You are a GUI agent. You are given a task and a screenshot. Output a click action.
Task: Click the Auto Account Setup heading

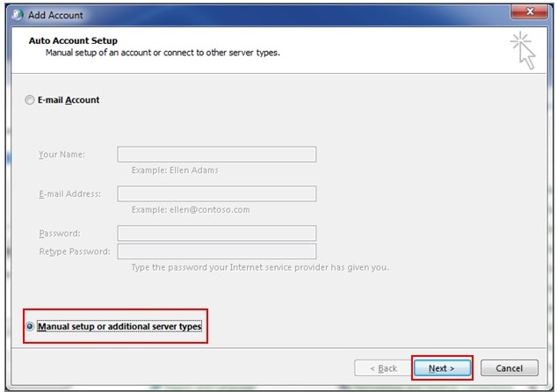73,40
